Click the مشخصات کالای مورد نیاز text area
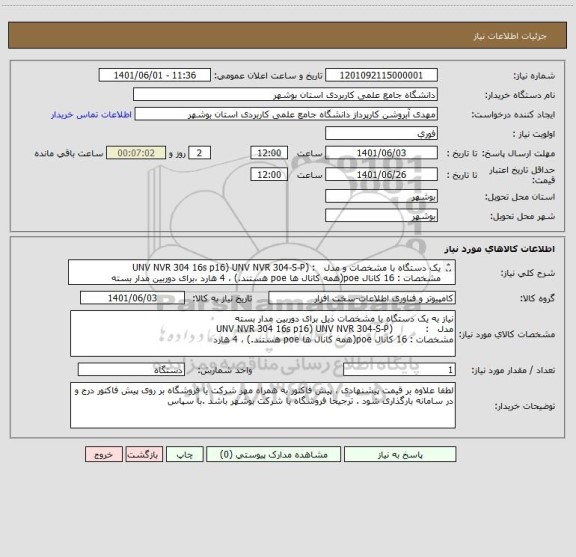The width and height of the screenshot is (576, 557). [263, 334]
